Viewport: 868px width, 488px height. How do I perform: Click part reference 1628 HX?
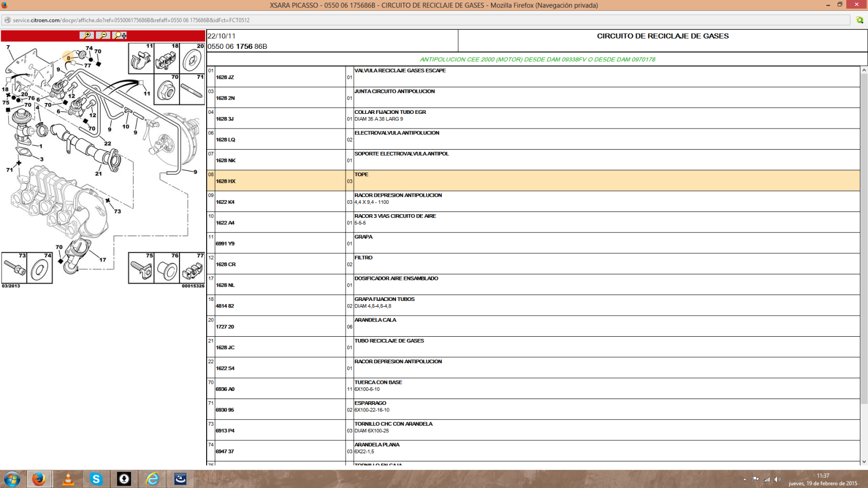click(226, 181)
